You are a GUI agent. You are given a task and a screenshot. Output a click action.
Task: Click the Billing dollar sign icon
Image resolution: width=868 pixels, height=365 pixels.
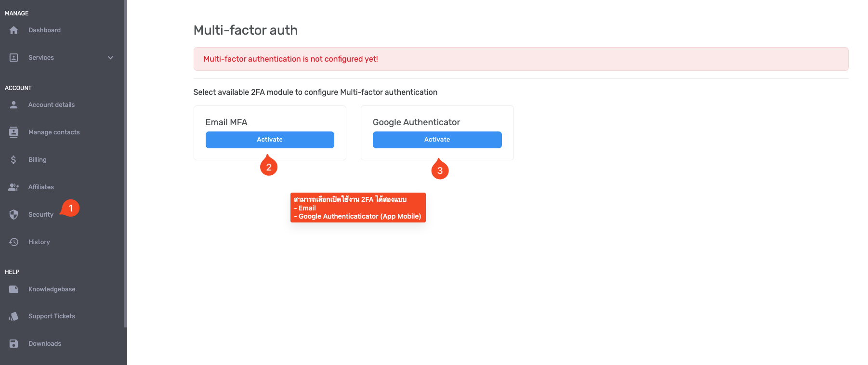point(13,159)
